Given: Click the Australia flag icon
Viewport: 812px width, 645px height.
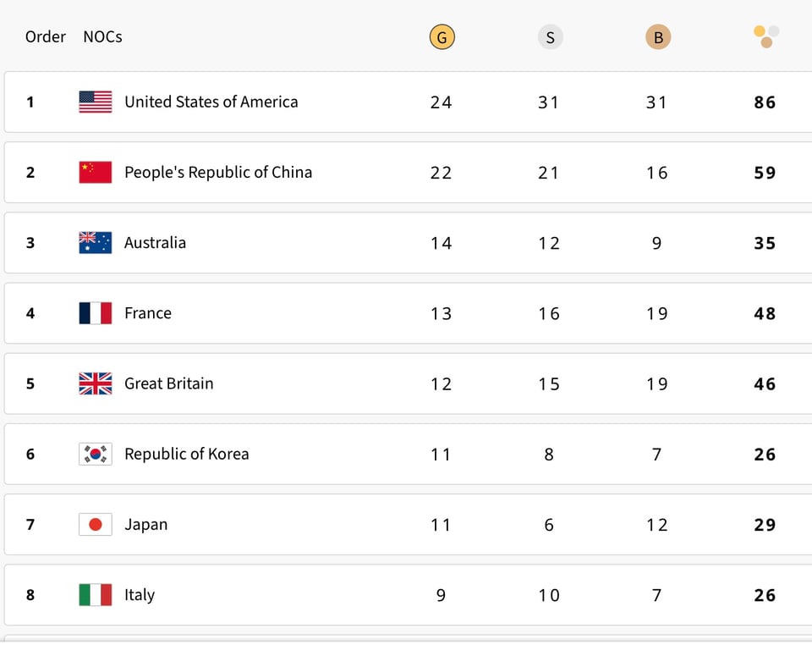Looking at the screenshot, I should point(96,243).
